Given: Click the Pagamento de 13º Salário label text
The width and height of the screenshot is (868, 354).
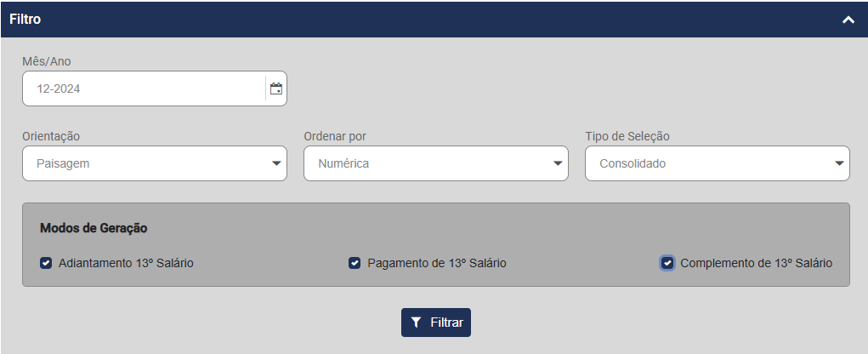Looking at the screenshot, I should pos(437,263).
